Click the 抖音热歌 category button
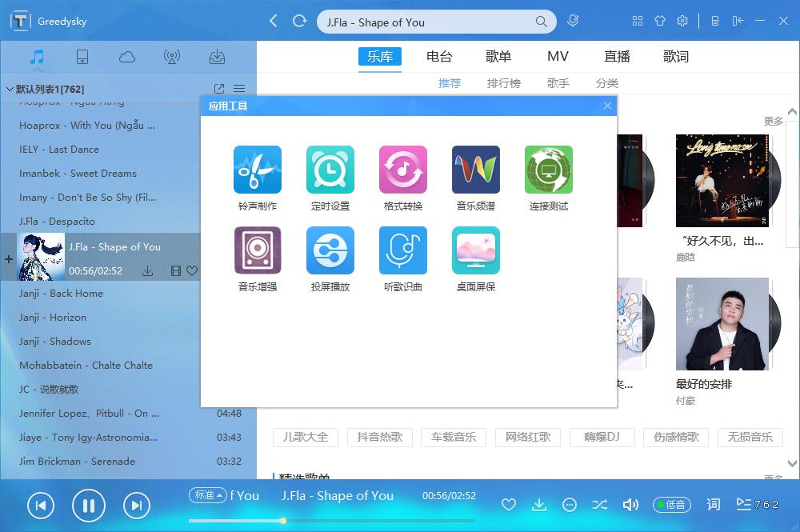Image resolution: width=800 pixels, height=532 pixels. (x=380, y=437)
